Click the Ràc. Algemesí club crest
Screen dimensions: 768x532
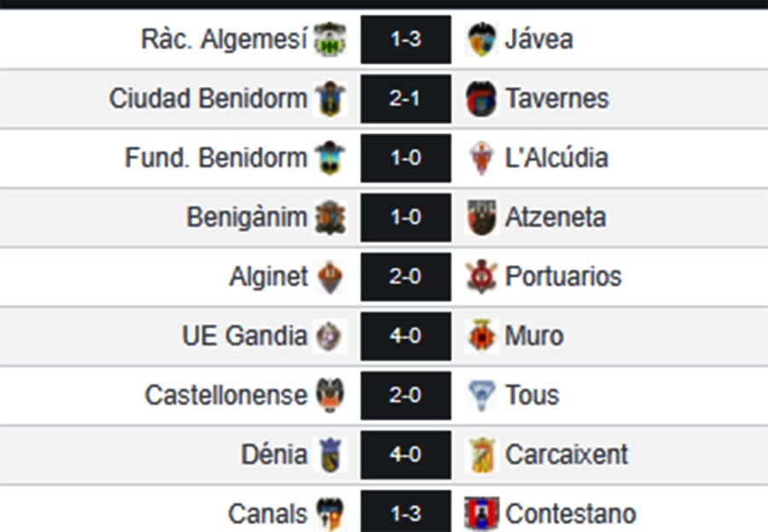point(333,38)
